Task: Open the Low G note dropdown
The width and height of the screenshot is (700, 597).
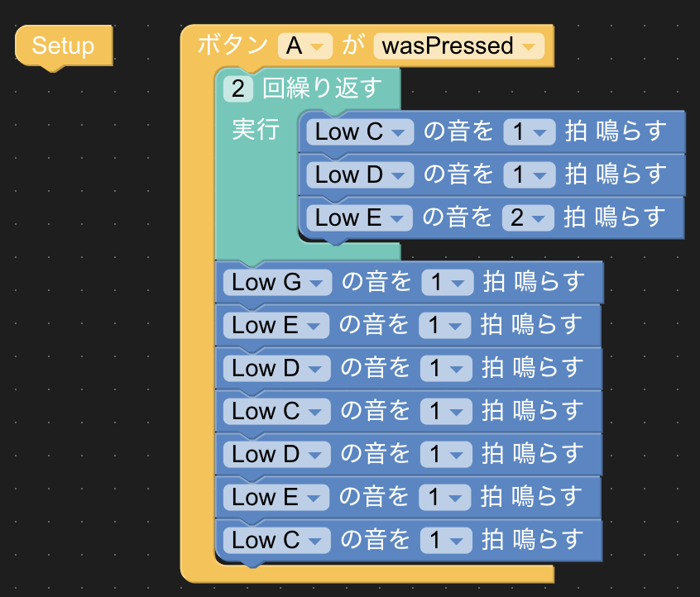Action: tap(277, 283)
